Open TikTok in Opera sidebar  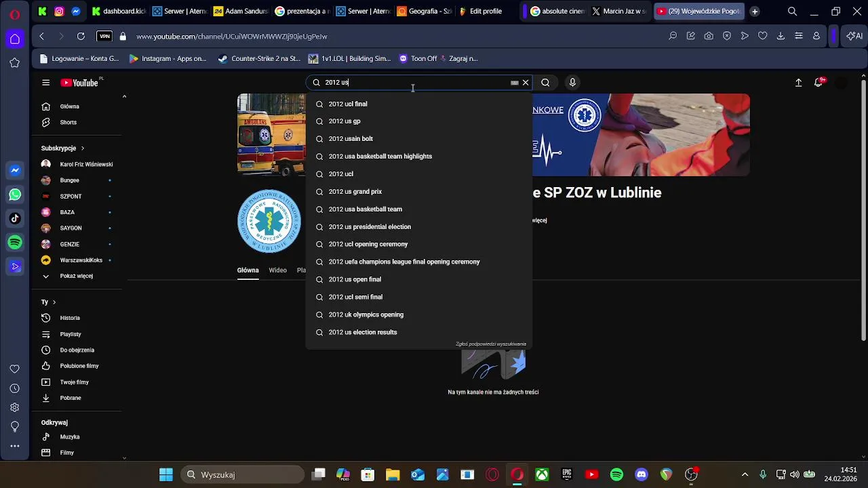coord(15,218)
